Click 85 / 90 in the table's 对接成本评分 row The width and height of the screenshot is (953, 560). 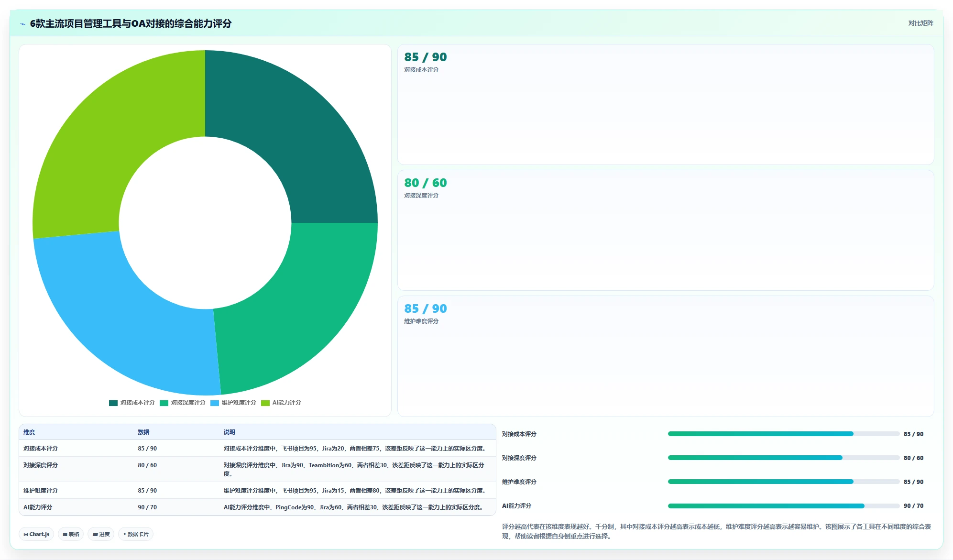(x=147, y=449)
